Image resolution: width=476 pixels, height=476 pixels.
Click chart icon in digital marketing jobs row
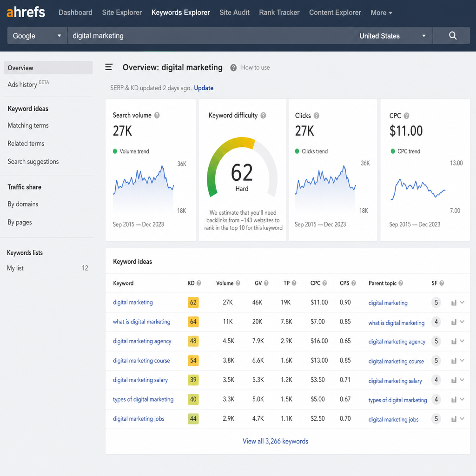coord(454,419)
